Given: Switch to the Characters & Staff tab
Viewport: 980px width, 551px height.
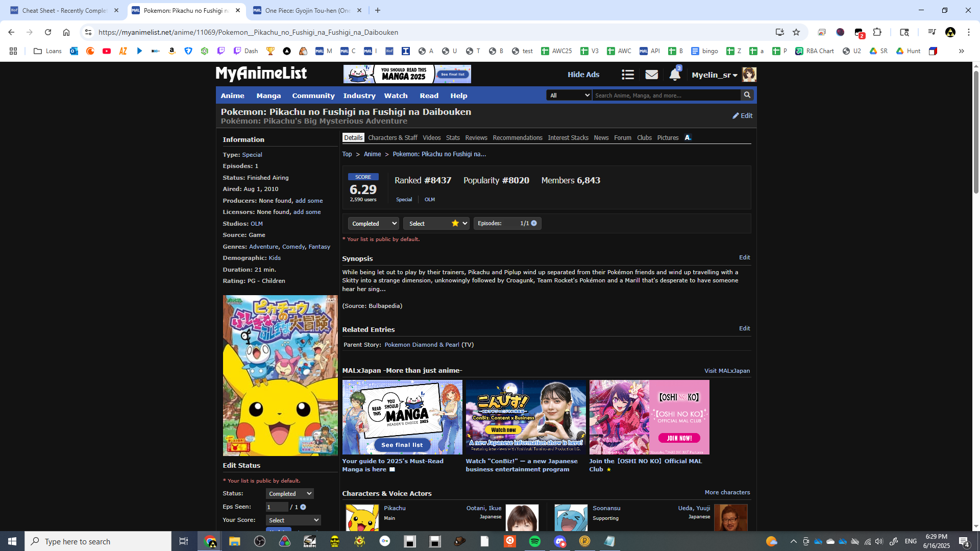Looking at the screenshot, I should pyautogui.click(x=393, y=138).
